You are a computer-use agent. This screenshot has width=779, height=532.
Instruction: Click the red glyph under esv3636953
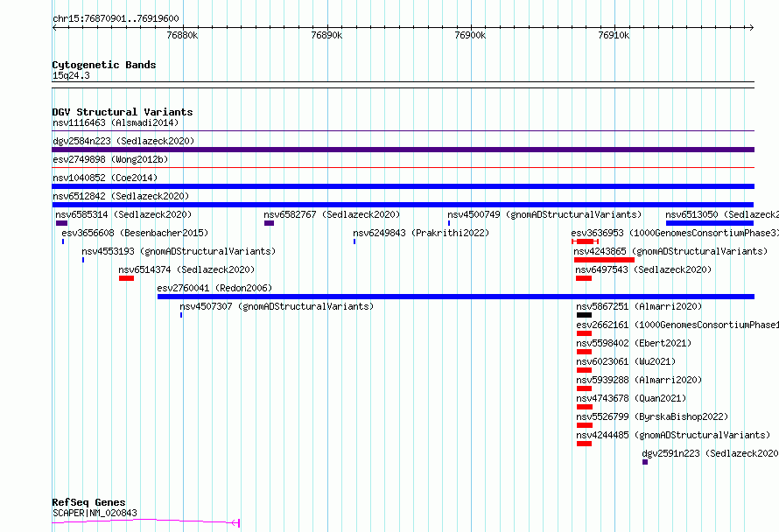[585, 241]
